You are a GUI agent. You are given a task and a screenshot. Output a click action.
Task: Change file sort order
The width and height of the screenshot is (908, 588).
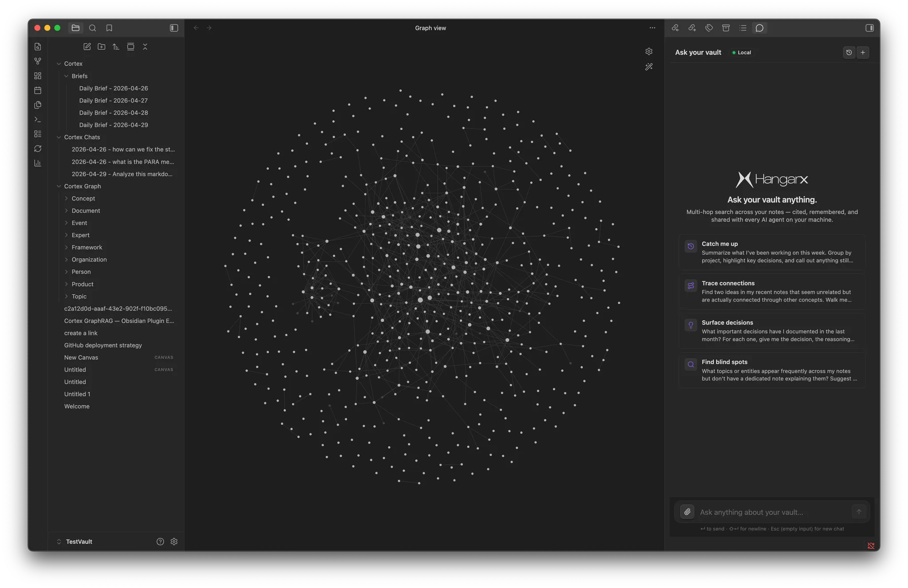click(116, 47)
